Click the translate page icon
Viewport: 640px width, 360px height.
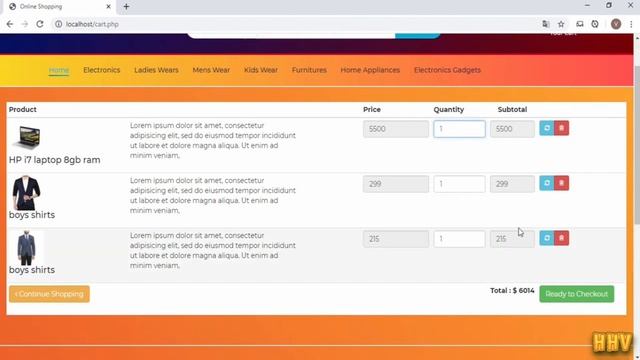(546, 24)
